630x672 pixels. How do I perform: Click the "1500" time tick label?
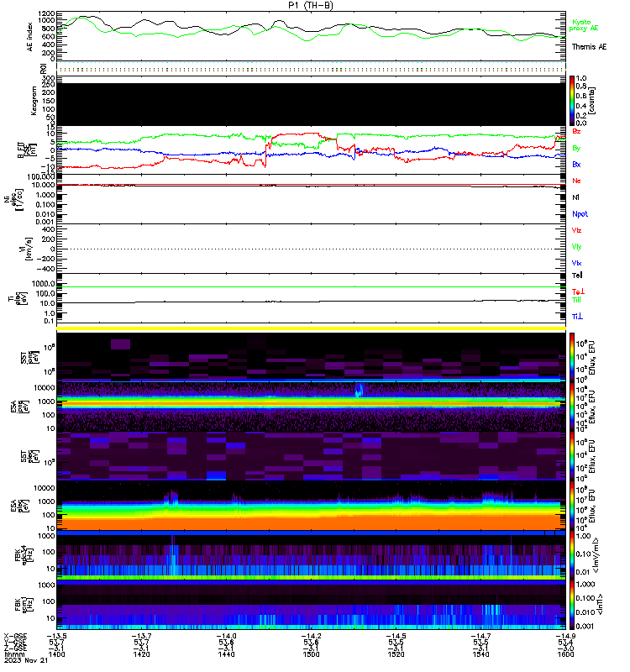coord(311,654)
